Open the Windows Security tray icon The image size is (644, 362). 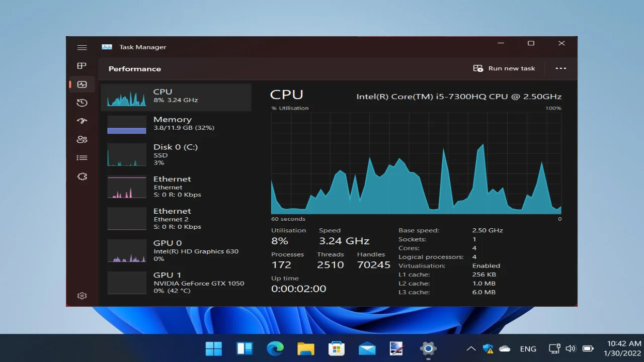[x=488, y=348]
